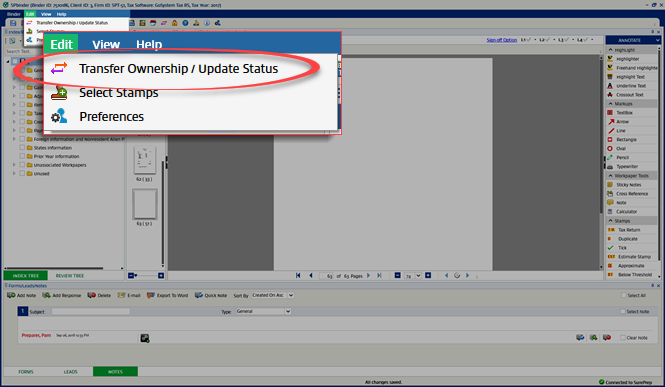Select the INDEX TREE tab
The height and width of the screenshot is (387, 665).
25,276
